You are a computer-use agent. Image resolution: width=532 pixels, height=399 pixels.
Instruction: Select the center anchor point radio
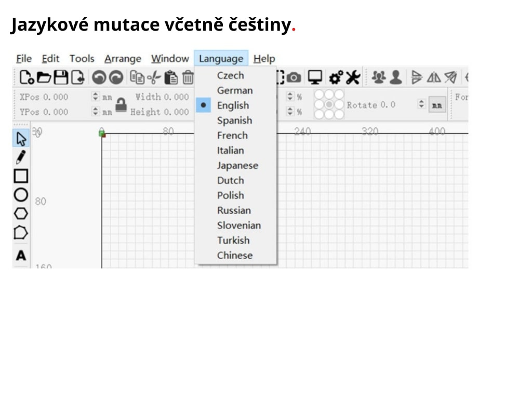329,104
